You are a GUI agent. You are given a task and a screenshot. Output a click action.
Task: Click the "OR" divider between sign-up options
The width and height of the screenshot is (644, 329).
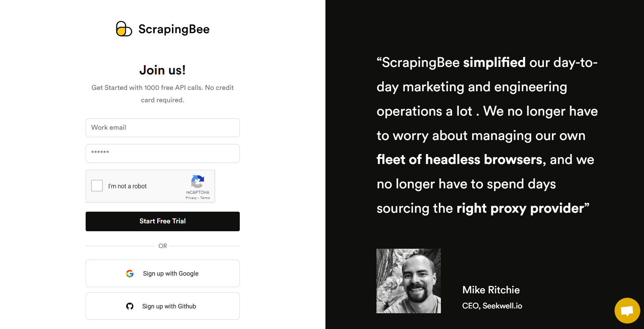pos(163,246)
